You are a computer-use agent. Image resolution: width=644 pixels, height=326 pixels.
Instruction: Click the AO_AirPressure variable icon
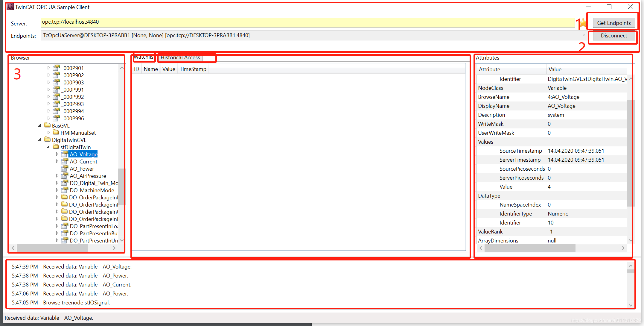tap(65, 176)
